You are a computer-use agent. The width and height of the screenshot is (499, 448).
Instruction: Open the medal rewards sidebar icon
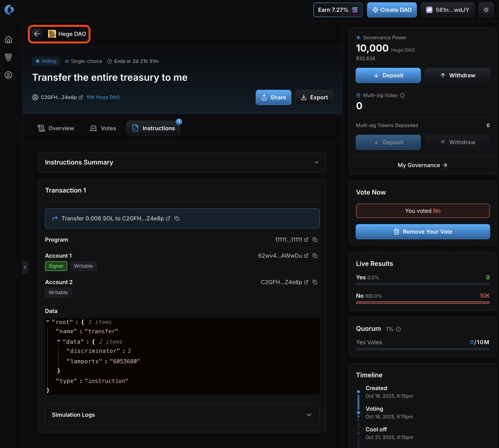tap(8, 57)
